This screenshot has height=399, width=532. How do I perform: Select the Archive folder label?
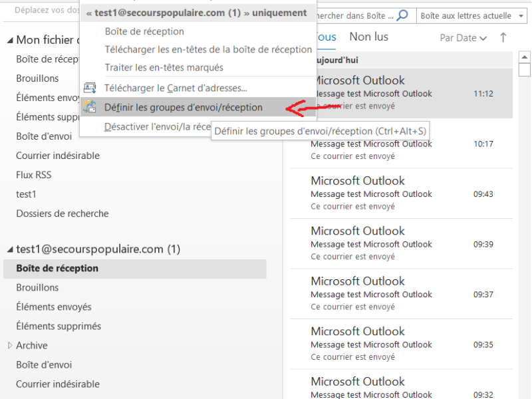pos(32,345)
